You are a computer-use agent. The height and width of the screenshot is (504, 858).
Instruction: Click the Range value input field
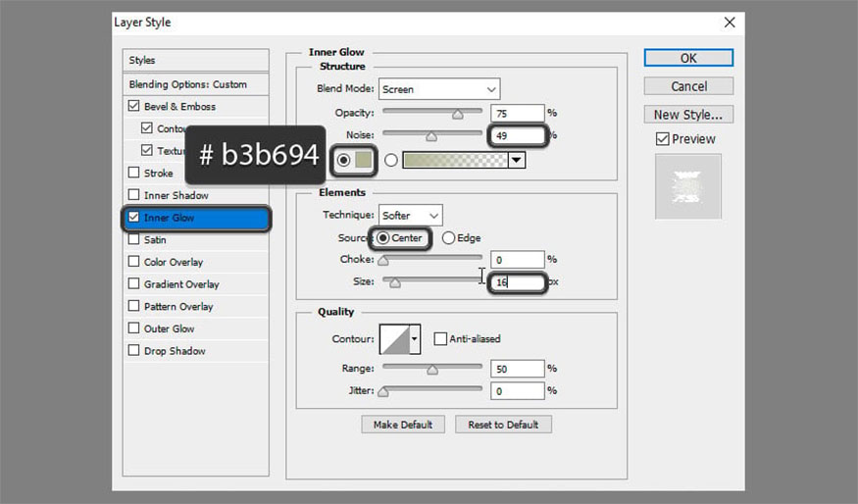[x=519, y=369]
